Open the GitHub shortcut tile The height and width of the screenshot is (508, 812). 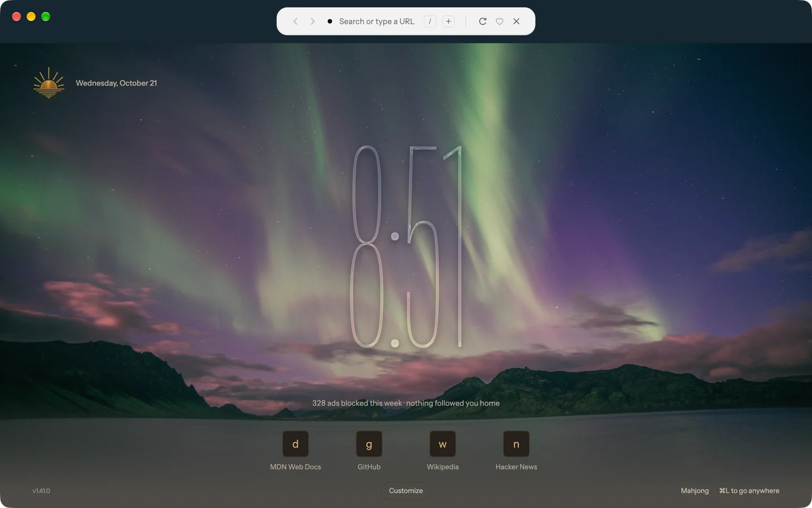[x=369, y=444]
